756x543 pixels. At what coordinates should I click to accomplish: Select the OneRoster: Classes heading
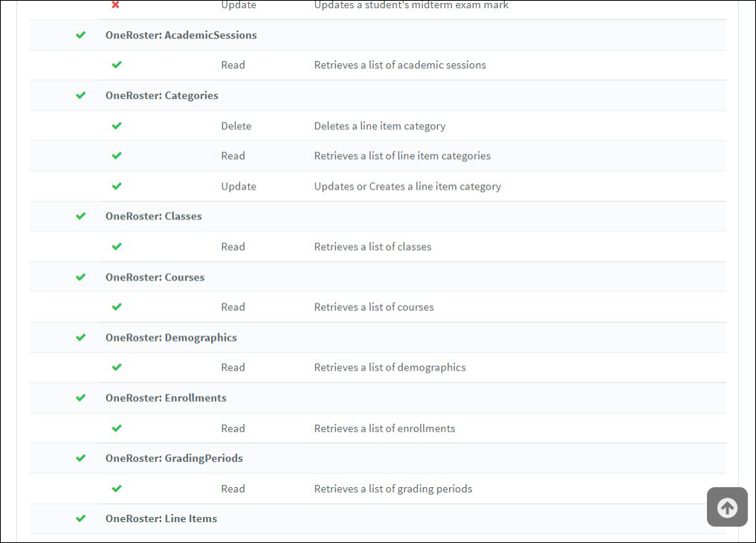pos(154,216)
